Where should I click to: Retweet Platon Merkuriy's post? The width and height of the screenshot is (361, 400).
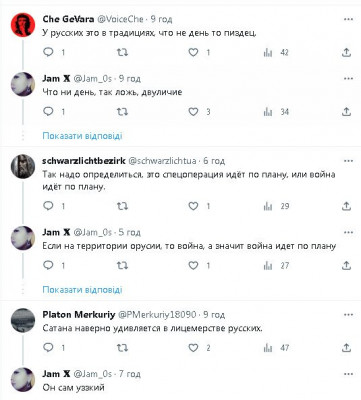click(x=122, y=348)
